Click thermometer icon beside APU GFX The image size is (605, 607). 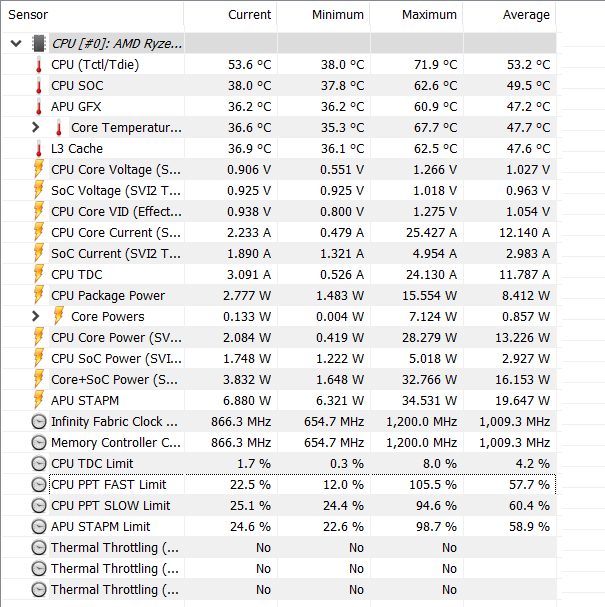39,106
